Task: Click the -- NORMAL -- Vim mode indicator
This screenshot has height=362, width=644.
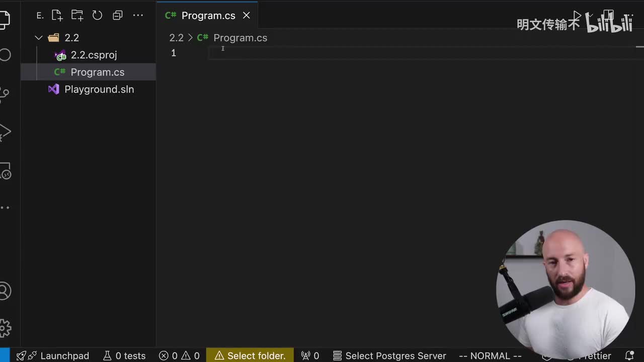Action: [490, 355]
